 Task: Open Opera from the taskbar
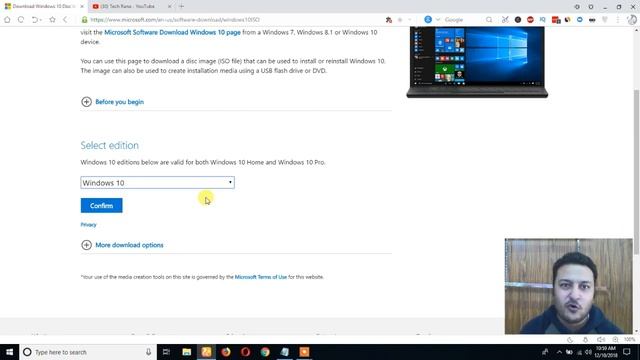click(x=245, y=352)
